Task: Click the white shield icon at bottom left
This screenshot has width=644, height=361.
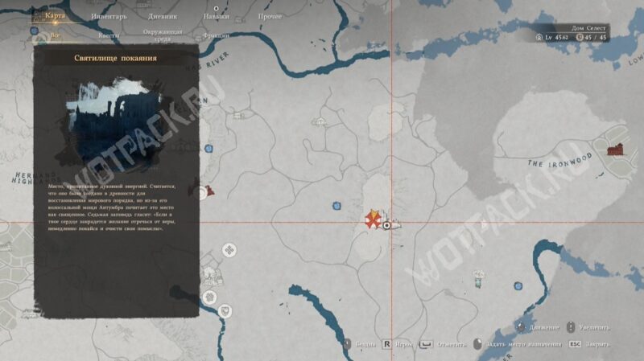Action: point(226,310)
